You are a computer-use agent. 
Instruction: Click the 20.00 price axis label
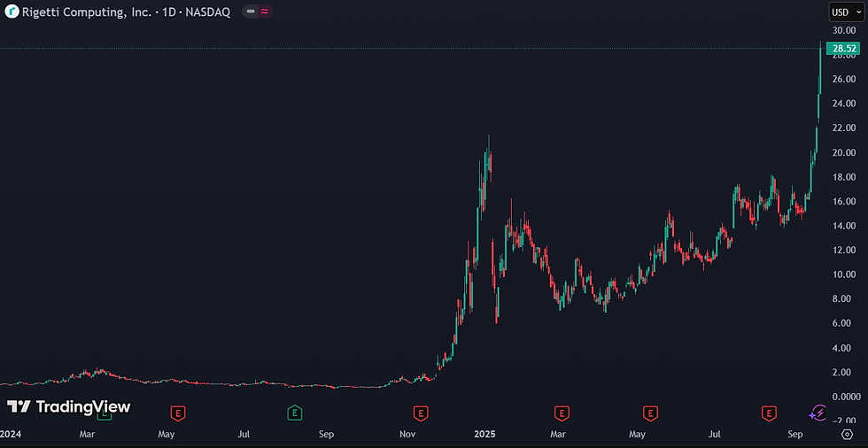click(845, 152)
